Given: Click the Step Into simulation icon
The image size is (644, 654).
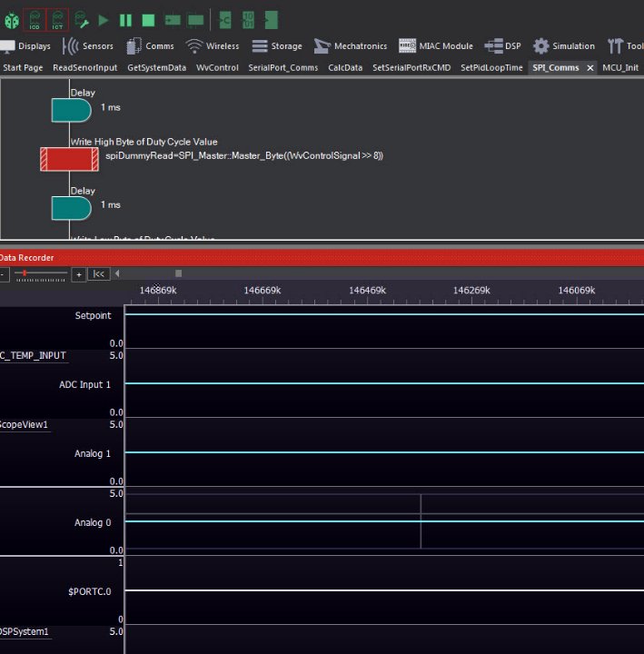Looking at the screenshot, I should click(x=173, y=20).
